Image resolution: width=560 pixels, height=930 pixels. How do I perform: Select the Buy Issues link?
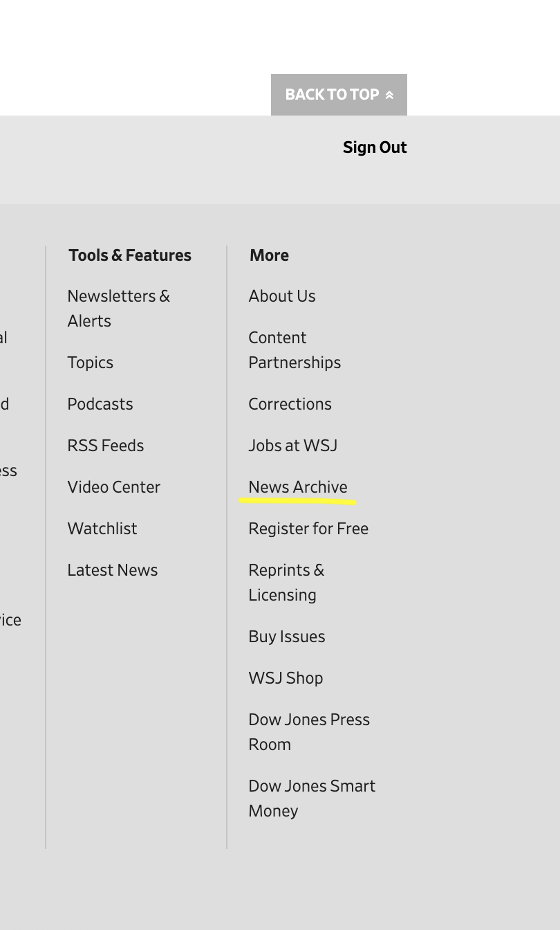click(287, 637)
